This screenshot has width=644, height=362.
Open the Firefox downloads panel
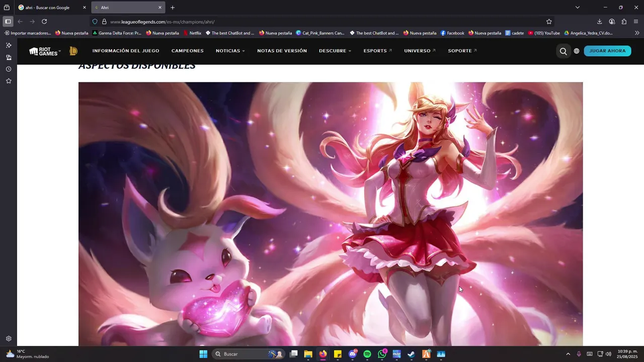point(600,22)
